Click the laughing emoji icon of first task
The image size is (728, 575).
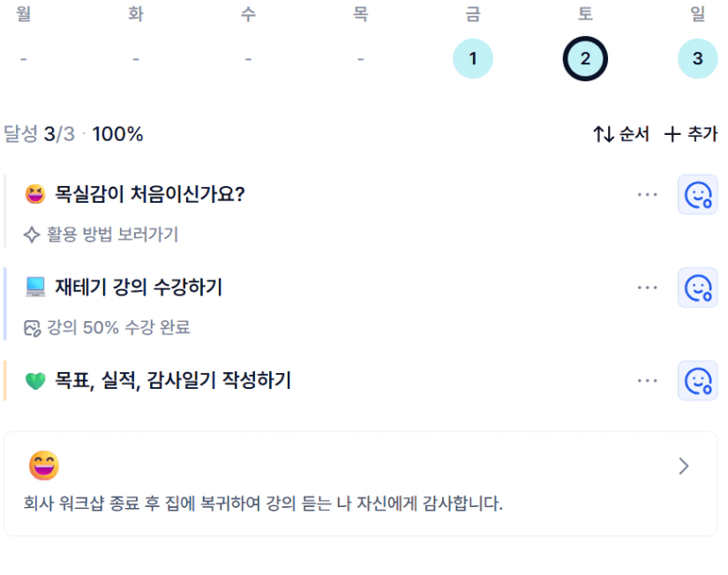coord(35,194)
